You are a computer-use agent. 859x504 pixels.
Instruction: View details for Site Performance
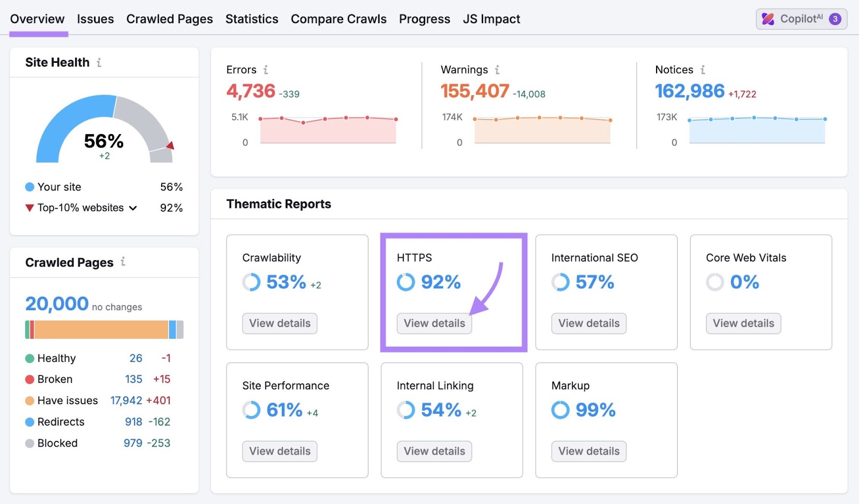279,451
